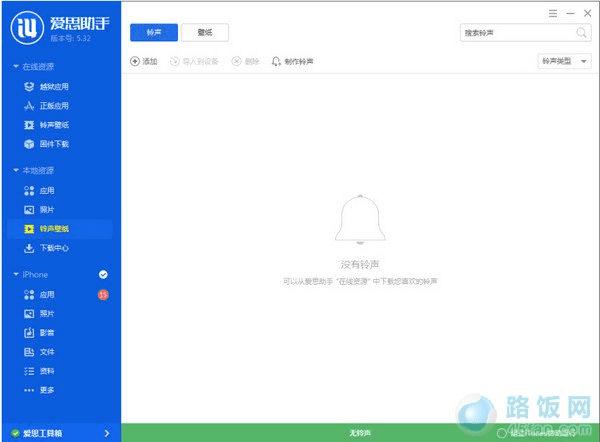Collapse the 本地资源 section
This screenshot has height=442, width=600.
[x=16, y=170]
